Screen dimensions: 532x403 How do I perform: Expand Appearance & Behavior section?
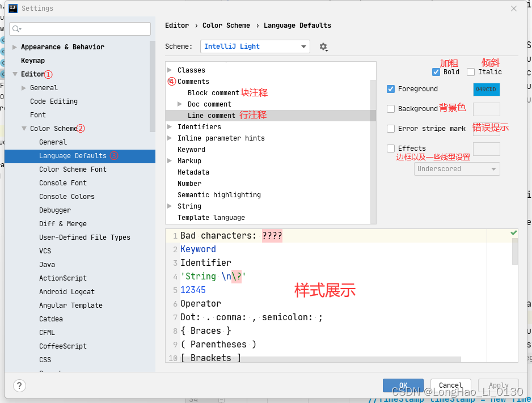click(15, 47)
